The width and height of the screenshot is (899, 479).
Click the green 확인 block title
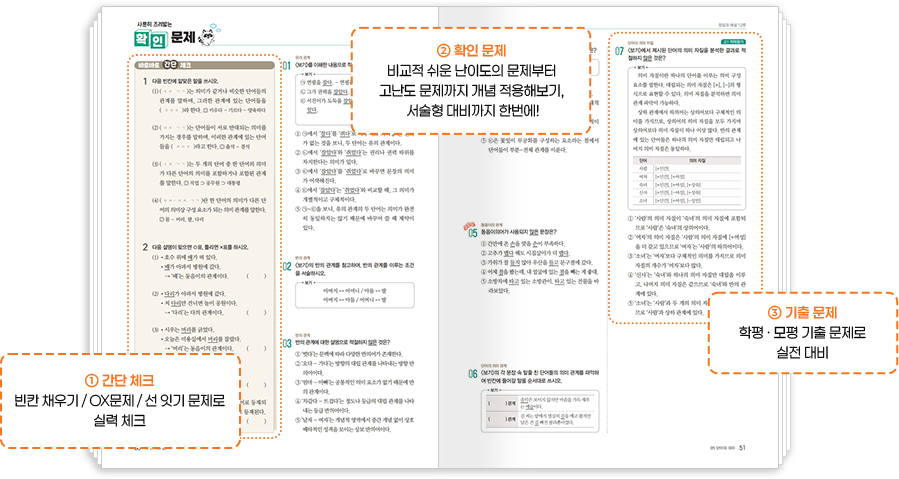pos(151,38)
